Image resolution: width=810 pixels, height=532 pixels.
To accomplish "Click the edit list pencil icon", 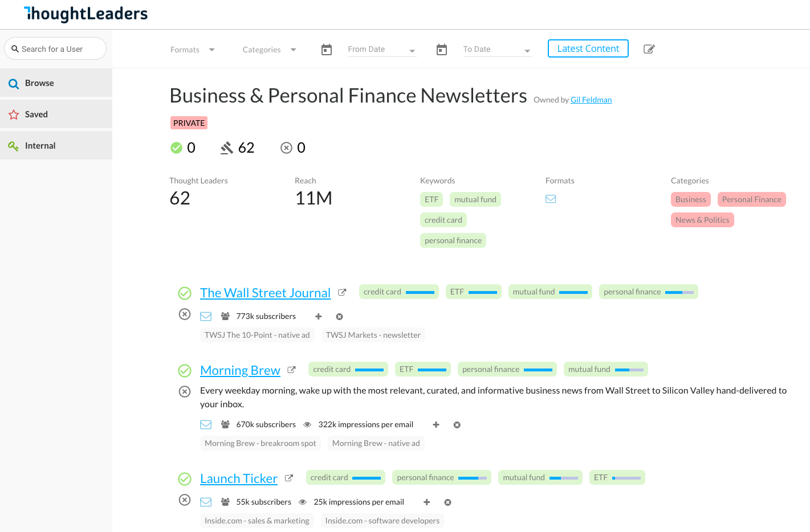I will [649, 49].
